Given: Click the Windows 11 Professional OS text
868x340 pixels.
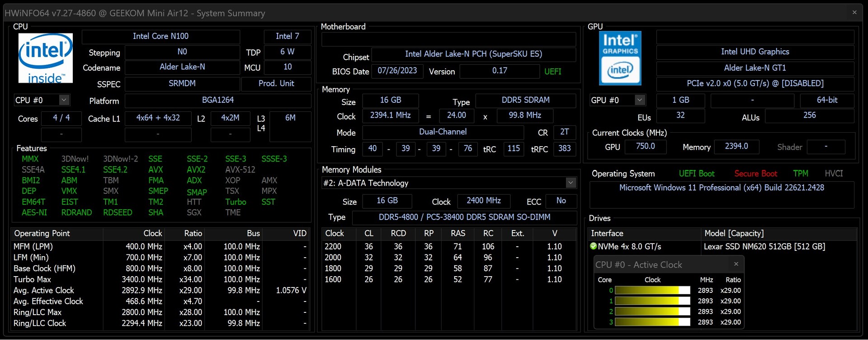Looking at the screenshot, I should (x=722, y=188).
